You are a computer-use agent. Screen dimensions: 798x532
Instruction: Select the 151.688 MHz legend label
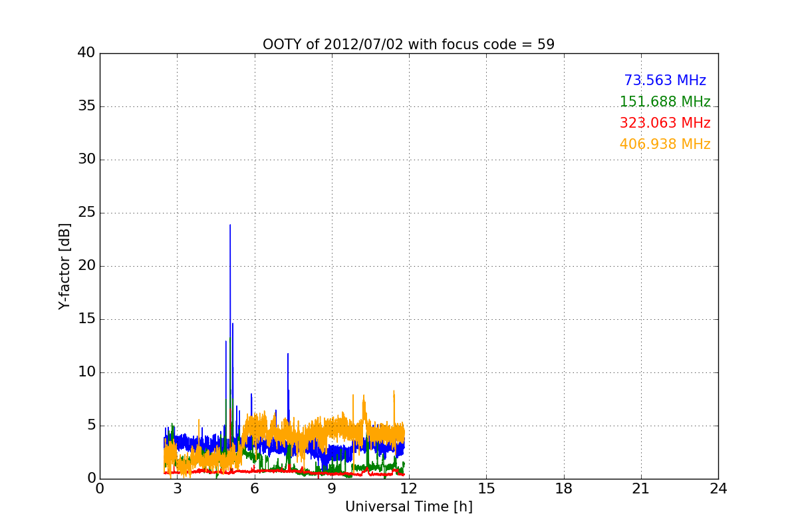pyautogui.click(x=665, y=102)
